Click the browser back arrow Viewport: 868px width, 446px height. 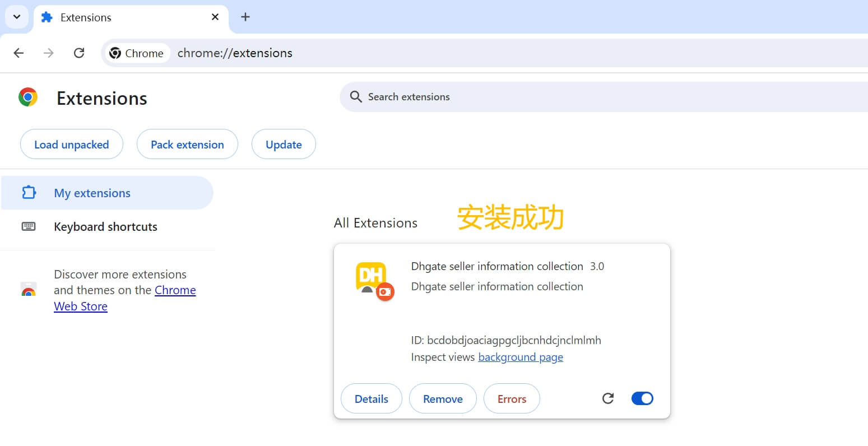18,53
